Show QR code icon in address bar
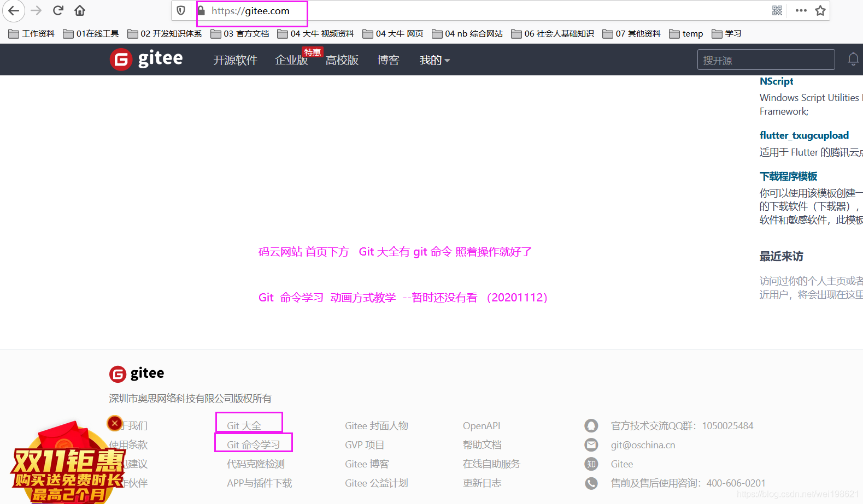This screenshot has height=504, width=863. 777,10
